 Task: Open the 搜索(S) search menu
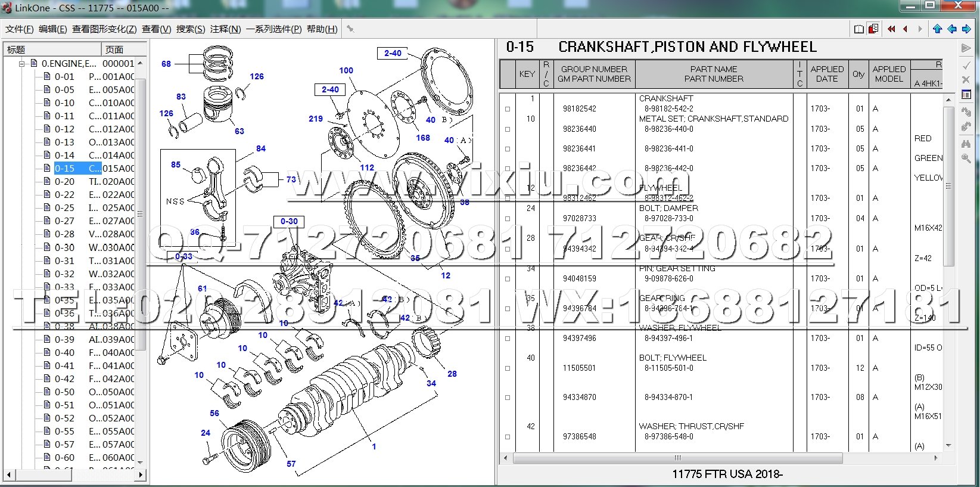pos(190,29)
